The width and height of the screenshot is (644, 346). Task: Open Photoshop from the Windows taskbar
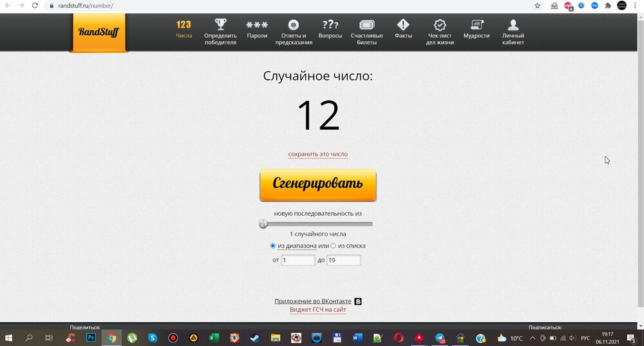pyautogui.click(x=91, y=338)
